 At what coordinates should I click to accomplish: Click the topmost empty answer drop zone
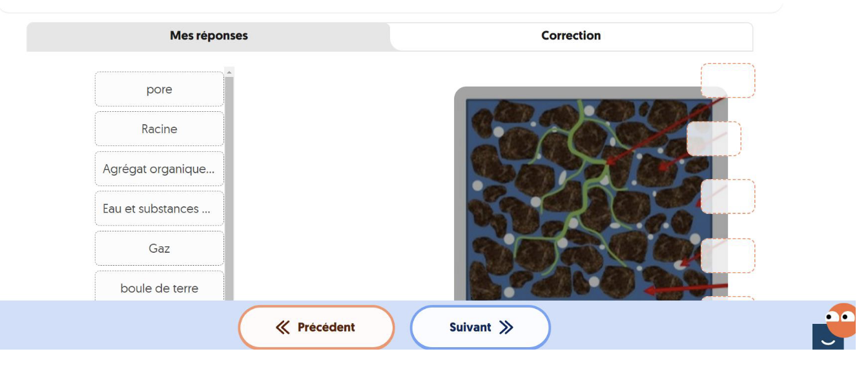point(728,81)
